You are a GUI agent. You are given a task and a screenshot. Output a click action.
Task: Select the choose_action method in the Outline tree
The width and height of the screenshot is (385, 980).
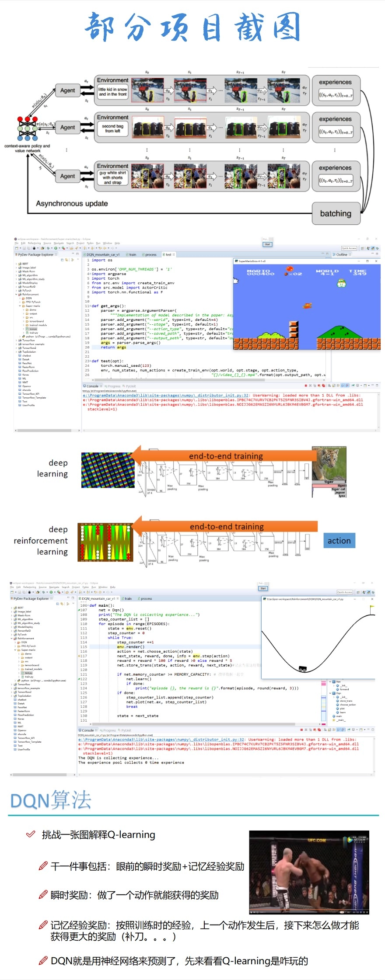tap(347, 705)
